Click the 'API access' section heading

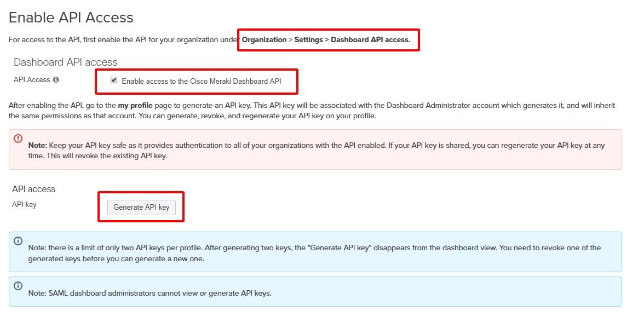pyautogui.click(x=34, y=189)
